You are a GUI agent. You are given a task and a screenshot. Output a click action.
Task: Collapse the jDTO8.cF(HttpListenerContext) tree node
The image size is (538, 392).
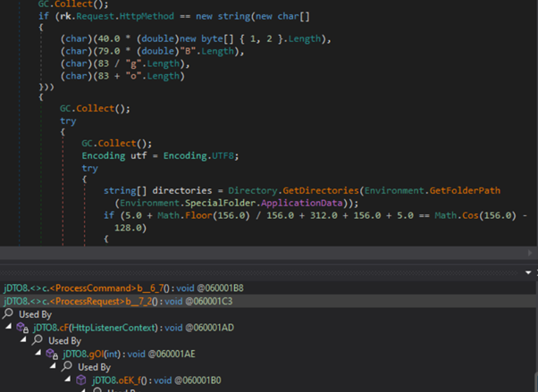click(x=8, y=329)
